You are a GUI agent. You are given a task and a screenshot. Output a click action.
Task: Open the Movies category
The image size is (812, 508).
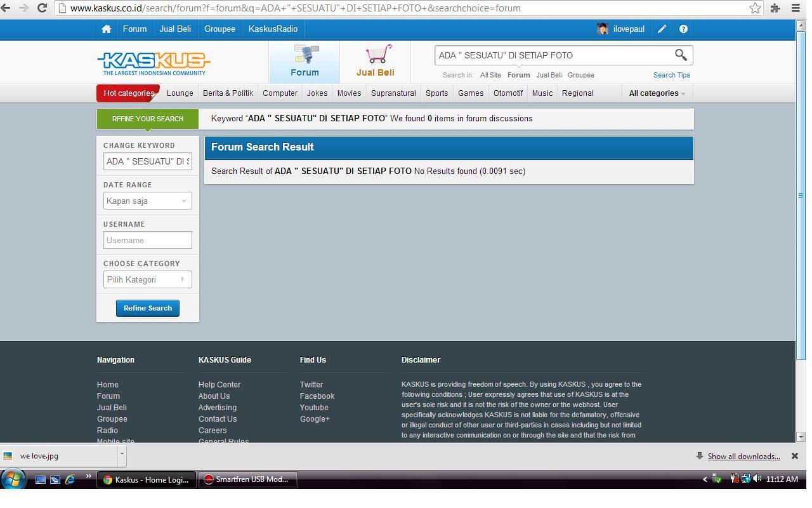349,93
